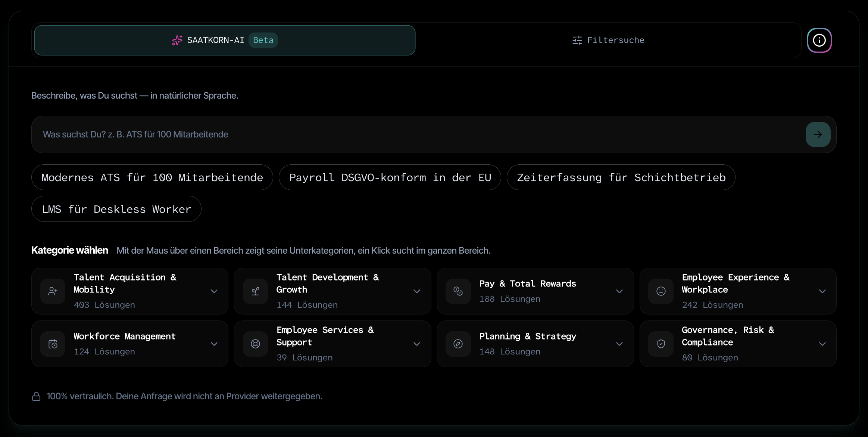Choose suggestion Payroll DSGVO-konform in der EU
The height and width of the screenshot is (437, 868).
(390, 177)
